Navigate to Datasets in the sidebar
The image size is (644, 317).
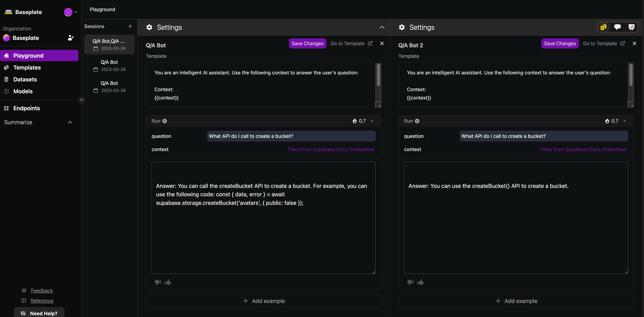(25, 79)
